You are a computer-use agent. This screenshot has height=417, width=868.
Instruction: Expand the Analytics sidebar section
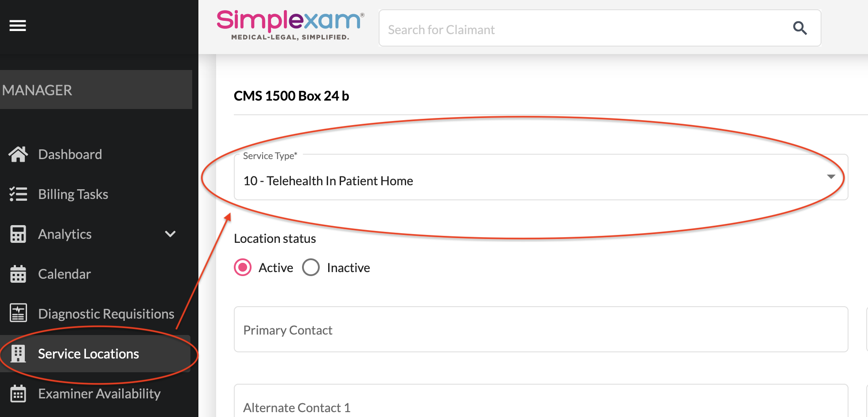[x=170, y=234]
